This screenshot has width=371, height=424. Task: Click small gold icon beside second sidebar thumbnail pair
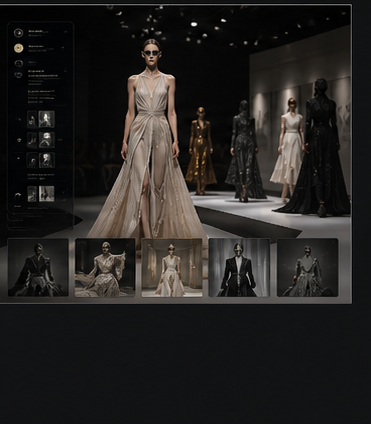[19, 140]
